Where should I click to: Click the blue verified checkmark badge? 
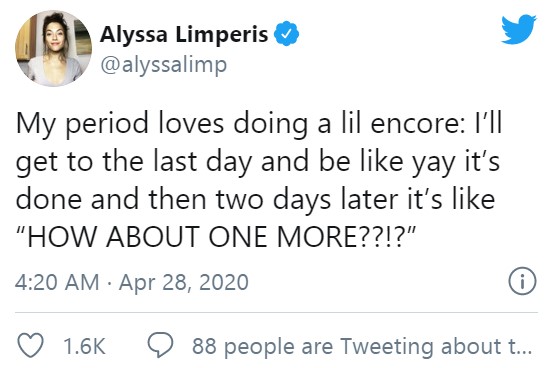pyautogui.click(x=286, y=33)
